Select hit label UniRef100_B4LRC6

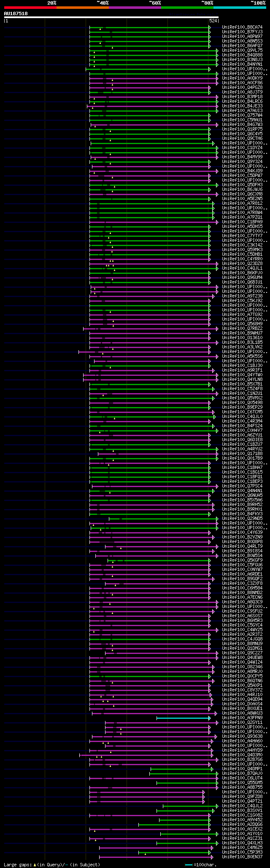point(242,101)
